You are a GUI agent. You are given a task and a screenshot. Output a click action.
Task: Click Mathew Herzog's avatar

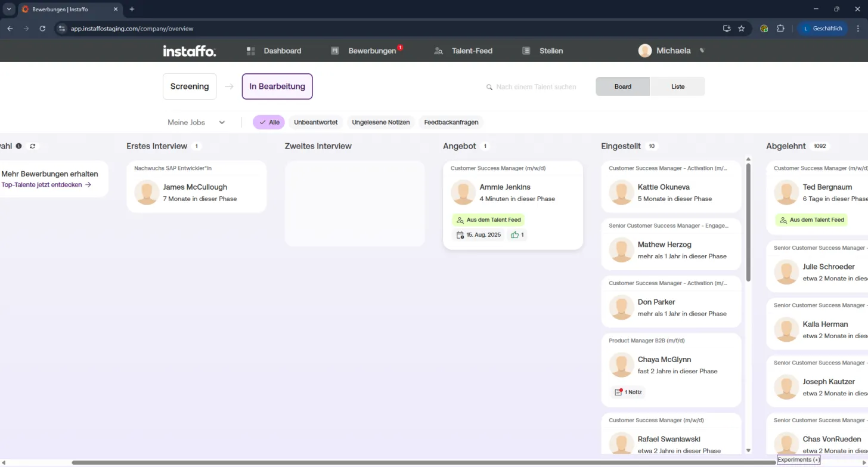pyautogui.click(x=621, y=250)
